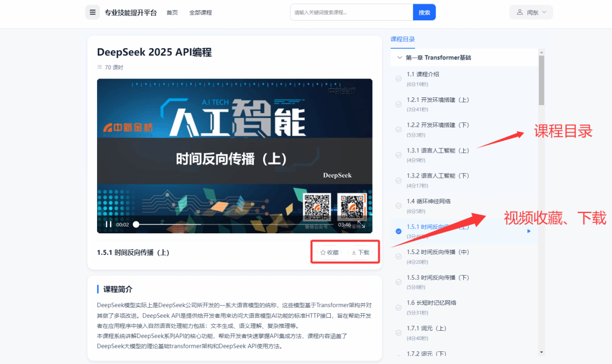Image resolution: width=612 pixels, height=364 pixels.
Task: Click the user avatar icon for 闫东
Action: pyautogui.click(x=520, y=12)
